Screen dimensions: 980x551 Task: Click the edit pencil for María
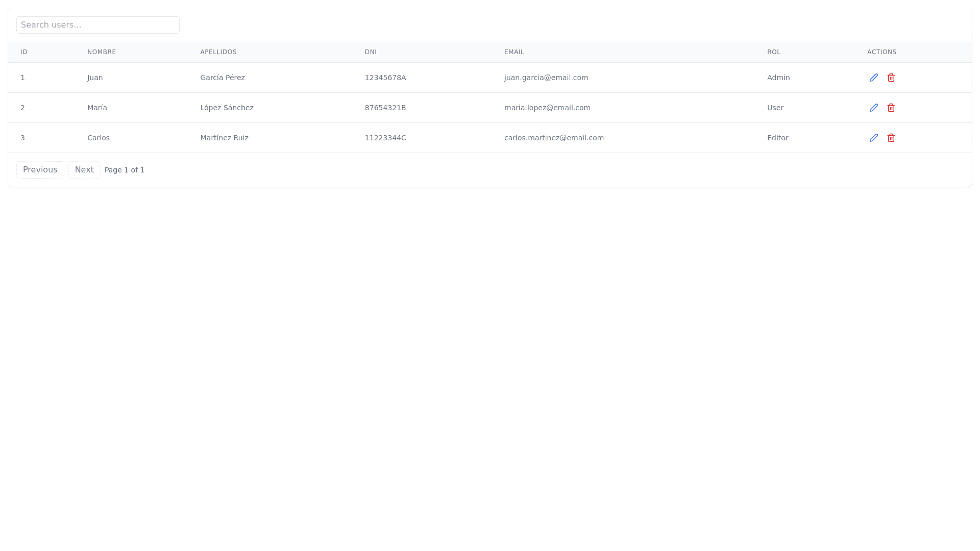(873, 108)
